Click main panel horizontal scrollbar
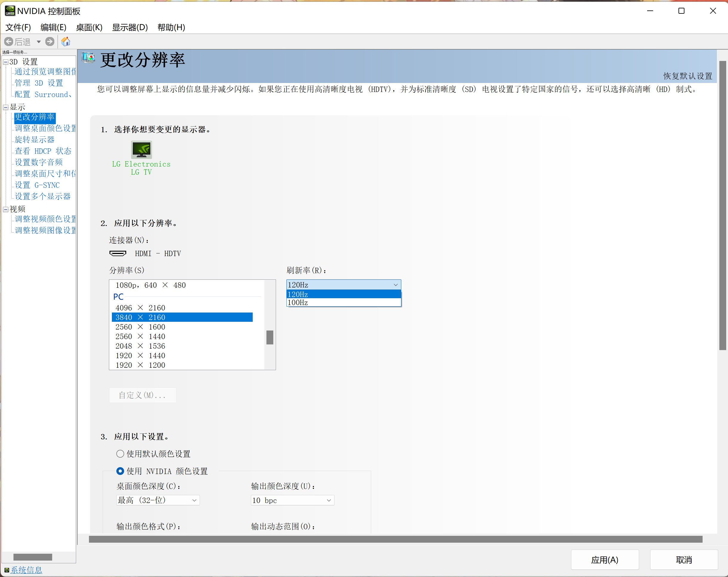This screenshot has height=577, width=728. coord(395,539)
